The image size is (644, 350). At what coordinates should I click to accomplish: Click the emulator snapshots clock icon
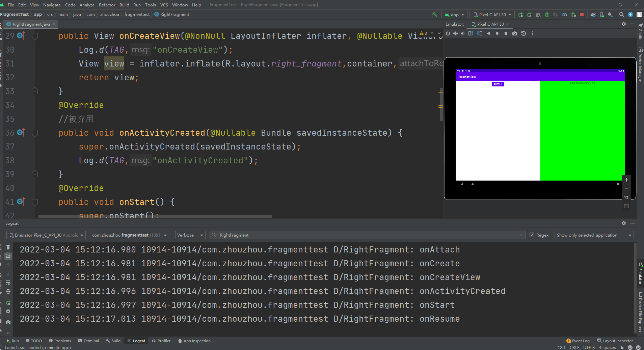pos(524,33)
